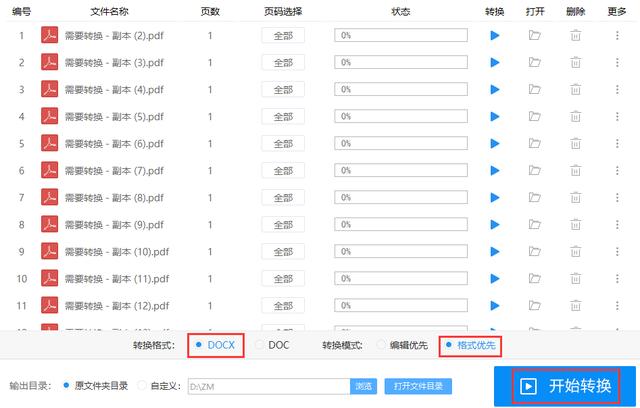The height and width of the screenshot is (408, 640).
Task: Open folder for 需要转换 - 副本 (2).pdf
Action: 535,35
